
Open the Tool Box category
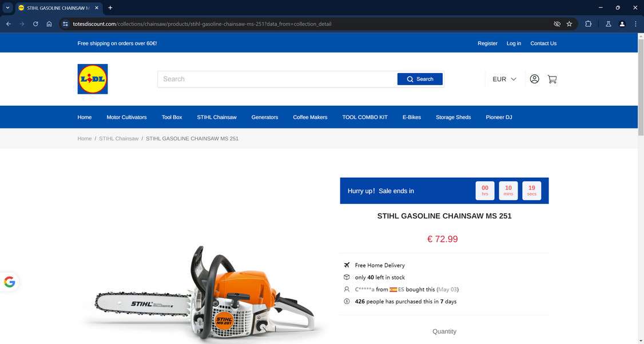pyautogui.click(x=172, y=117)
